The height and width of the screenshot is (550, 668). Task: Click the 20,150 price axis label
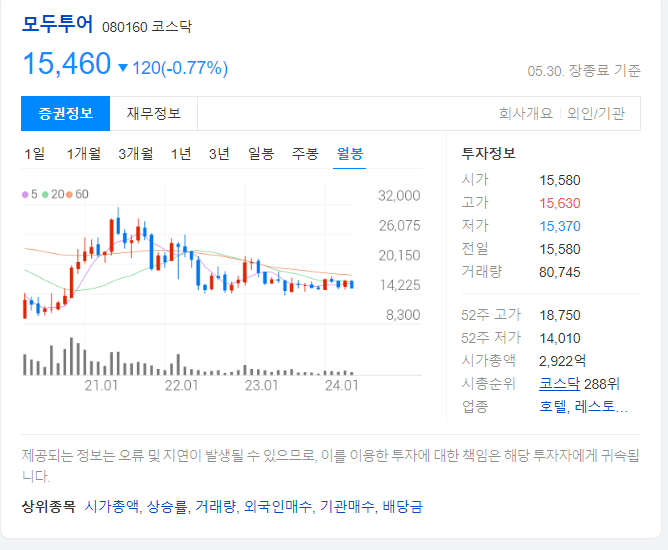[x=400, y=256]
